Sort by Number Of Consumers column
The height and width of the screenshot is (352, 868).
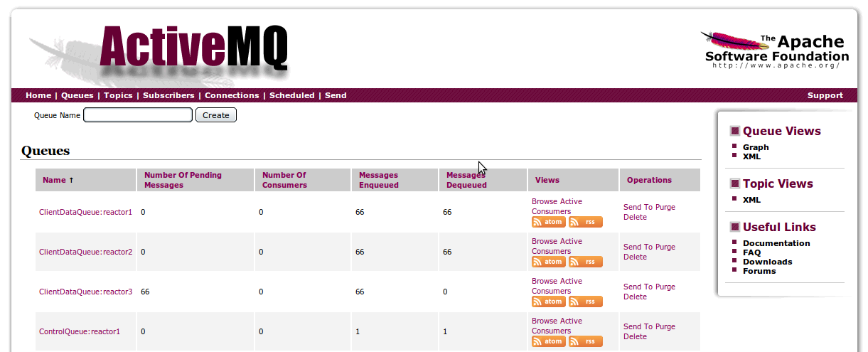click(x=284, y=180)
